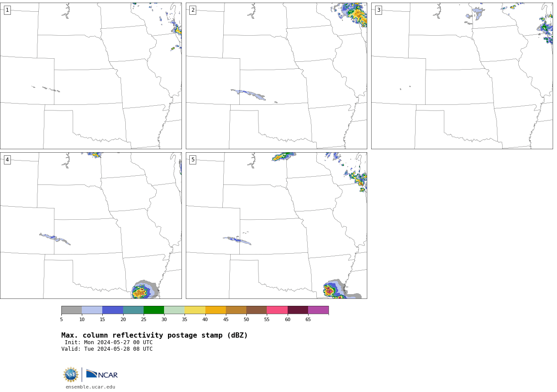Image resolution: width=557 pixels, height=392 pixels.
Task: Select the brown 50-55 dBZ swatch
Action: click(256, 310)
